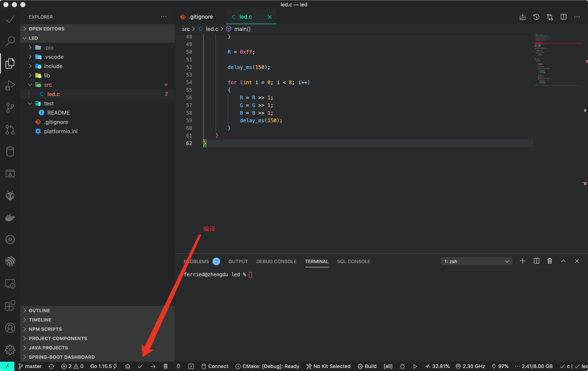
Task: Kill the terminal with trash icon
Action: click(x=550, y=261)
